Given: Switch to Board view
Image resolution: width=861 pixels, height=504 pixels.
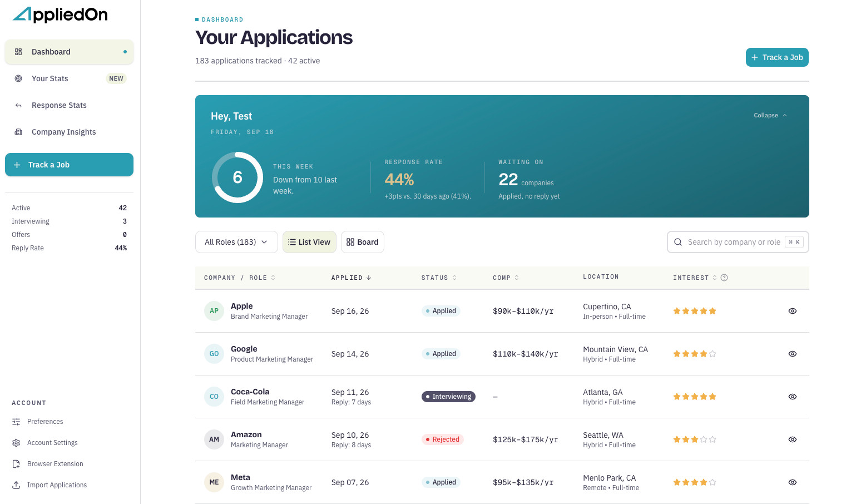Looking at the screenshot, I should [x=363, y=242].
